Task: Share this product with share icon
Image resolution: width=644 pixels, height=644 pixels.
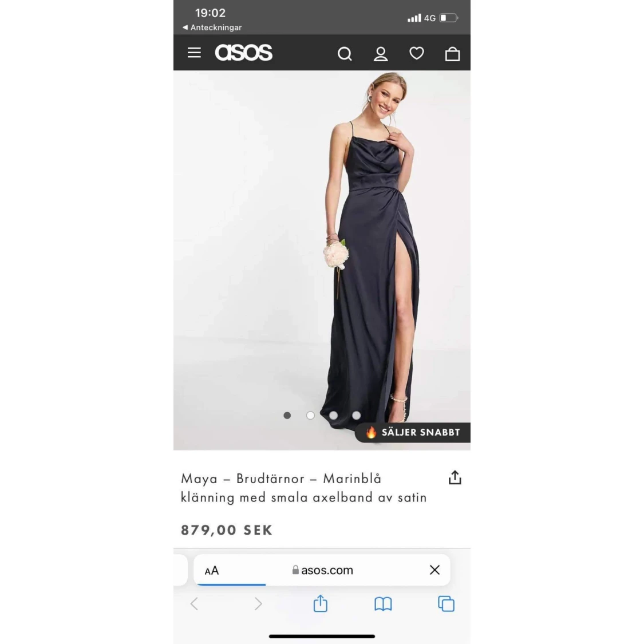Action: point(455,477)
